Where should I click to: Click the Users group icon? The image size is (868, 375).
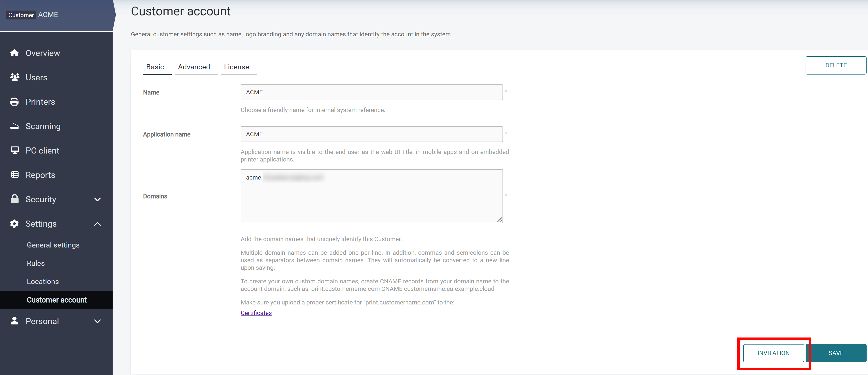(x=15, y=77)
